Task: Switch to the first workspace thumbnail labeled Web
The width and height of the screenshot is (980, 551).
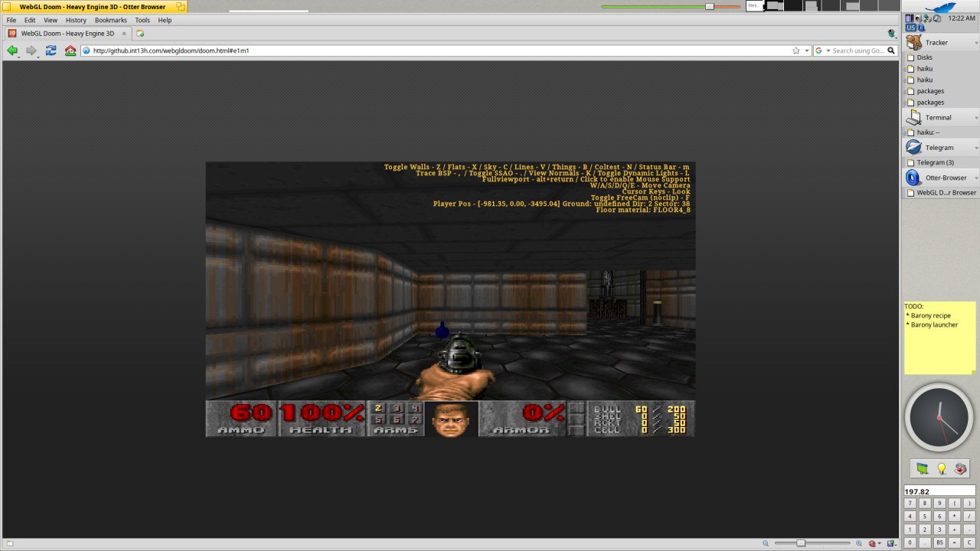Action: (x=754, y=5)
